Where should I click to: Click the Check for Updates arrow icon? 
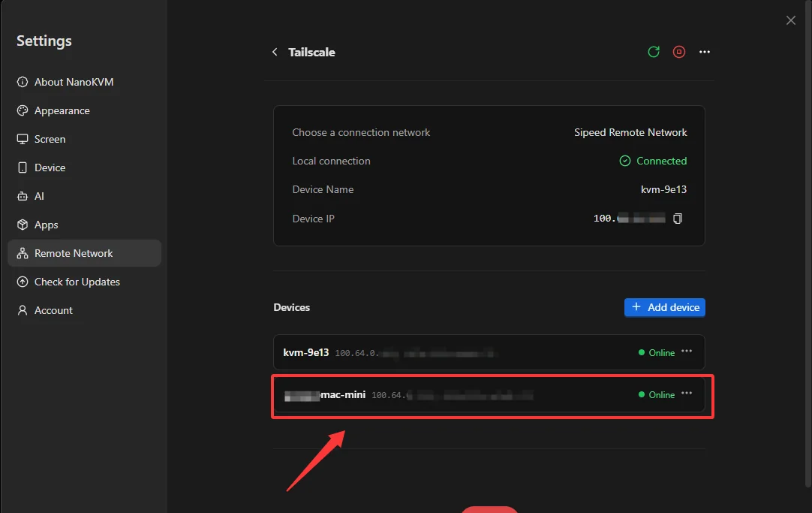click(x=23, y=282)
